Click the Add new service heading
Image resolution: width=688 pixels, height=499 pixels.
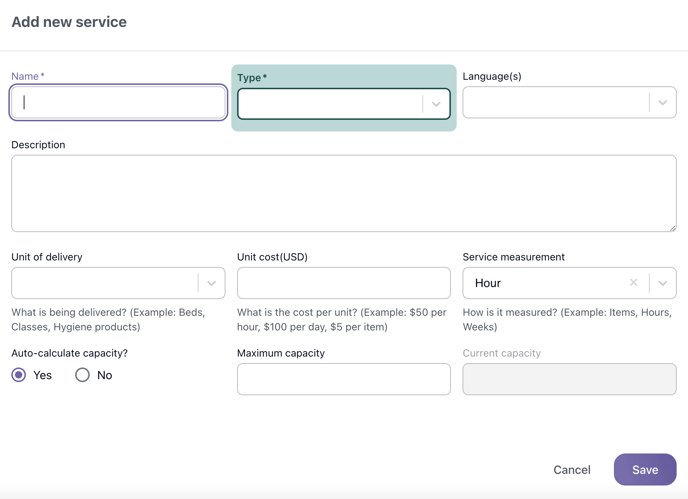click(69, 22)
